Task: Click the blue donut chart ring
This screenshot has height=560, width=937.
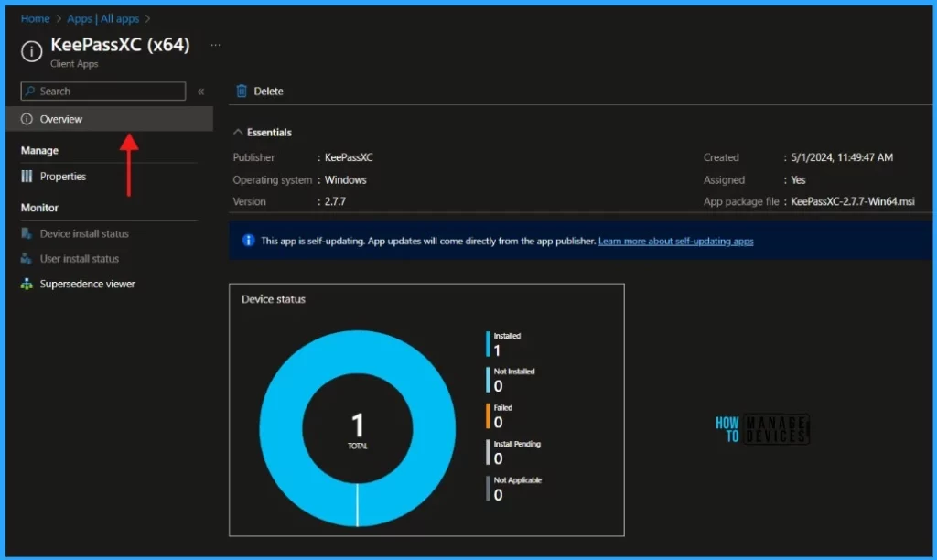Action: [281, 428]
